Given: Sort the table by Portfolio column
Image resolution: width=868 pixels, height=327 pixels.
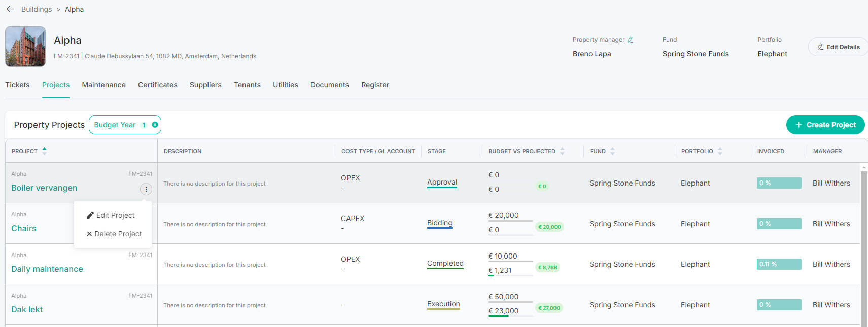Looking at the screenshot, I should [x=720, y=151].
